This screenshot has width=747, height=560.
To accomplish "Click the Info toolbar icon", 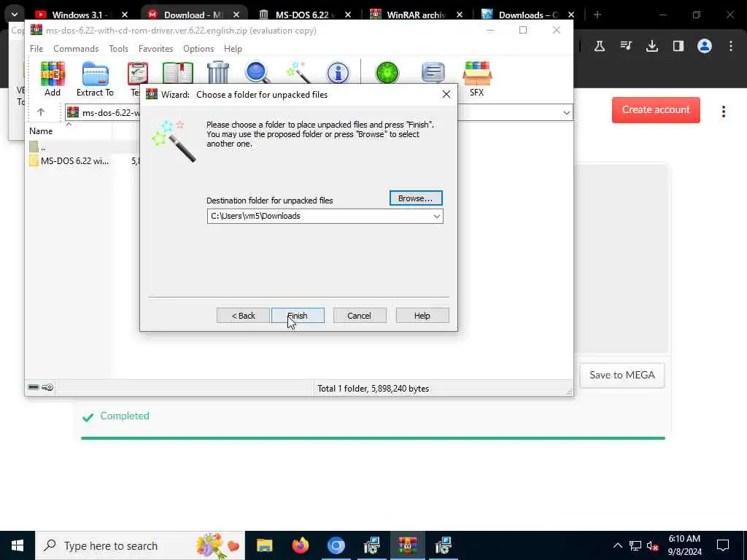I will tap(338, 74).
